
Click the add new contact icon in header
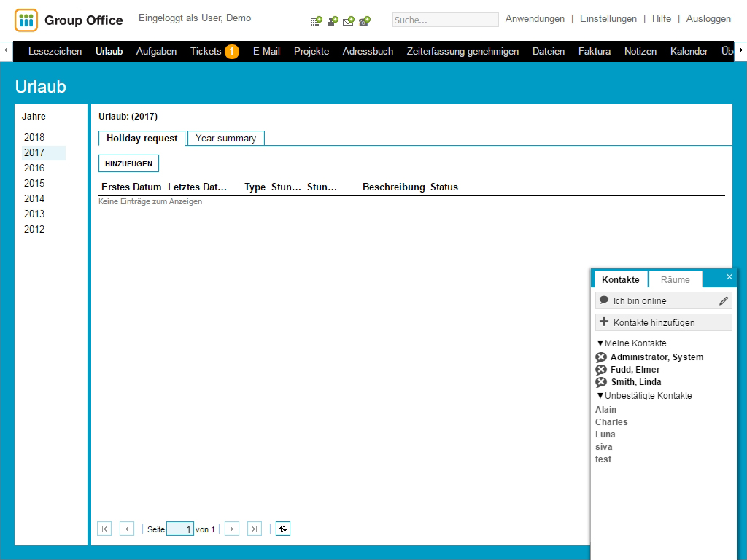pyautogui.click(x=333, y=21)
